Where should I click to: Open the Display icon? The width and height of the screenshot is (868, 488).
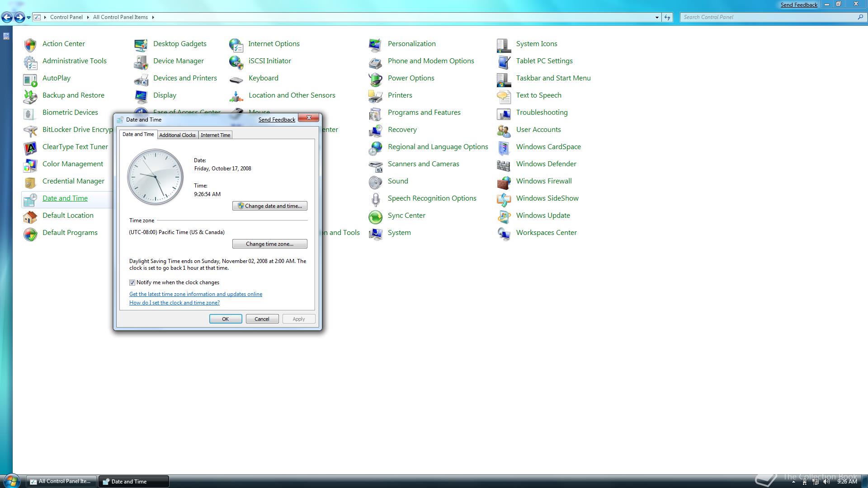click(x=141, y=96)
